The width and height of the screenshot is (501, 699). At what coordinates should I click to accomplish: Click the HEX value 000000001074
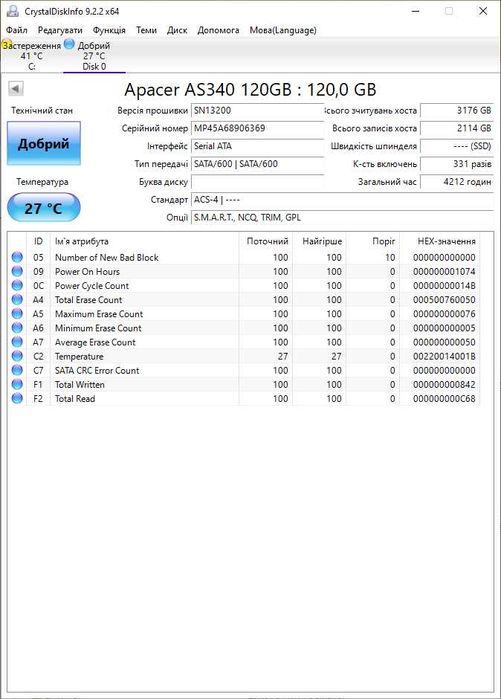pyautogui.click(x=444, y=271)
